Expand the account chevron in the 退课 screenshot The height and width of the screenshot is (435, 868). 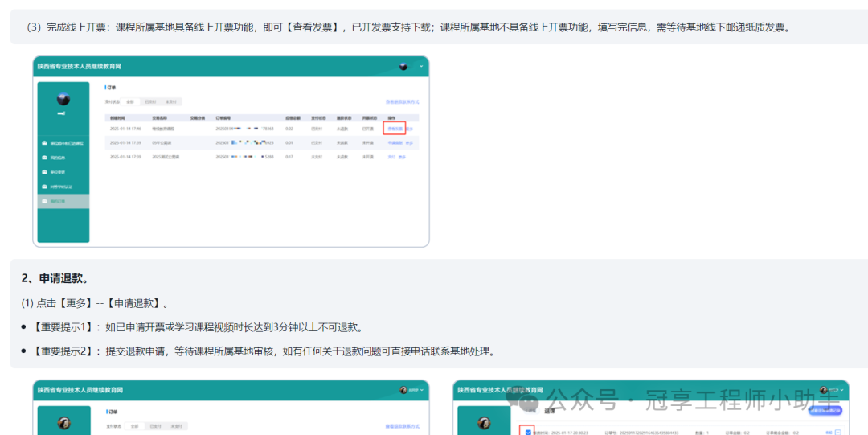click(842, 390)
